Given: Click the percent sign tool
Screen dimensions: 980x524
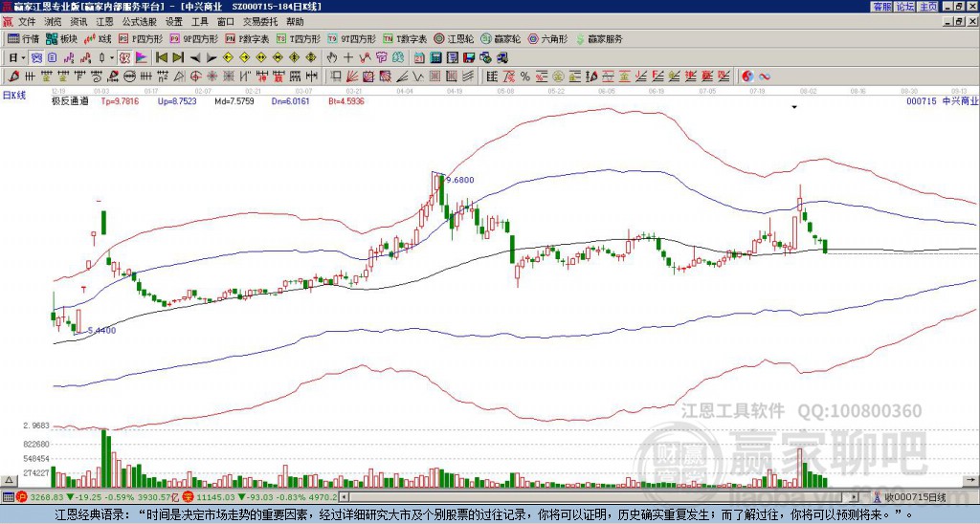Looking at the screenshot, I should [525, 76].
